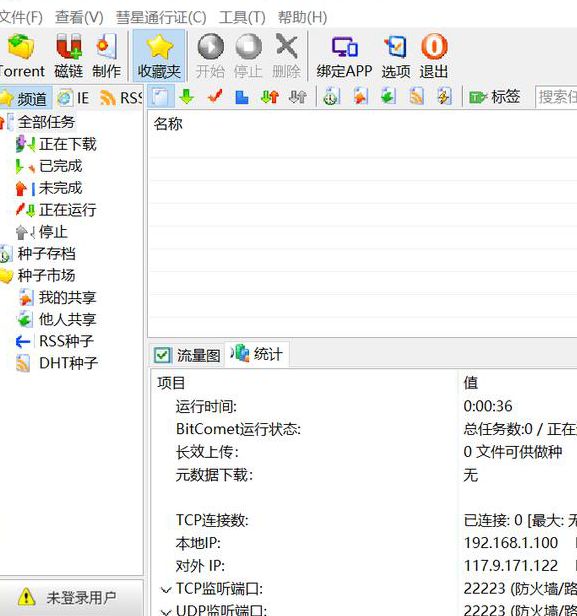Open the 文件(F) menu
This screenshot has width=577, height=616.
click(x=20, y=17)
